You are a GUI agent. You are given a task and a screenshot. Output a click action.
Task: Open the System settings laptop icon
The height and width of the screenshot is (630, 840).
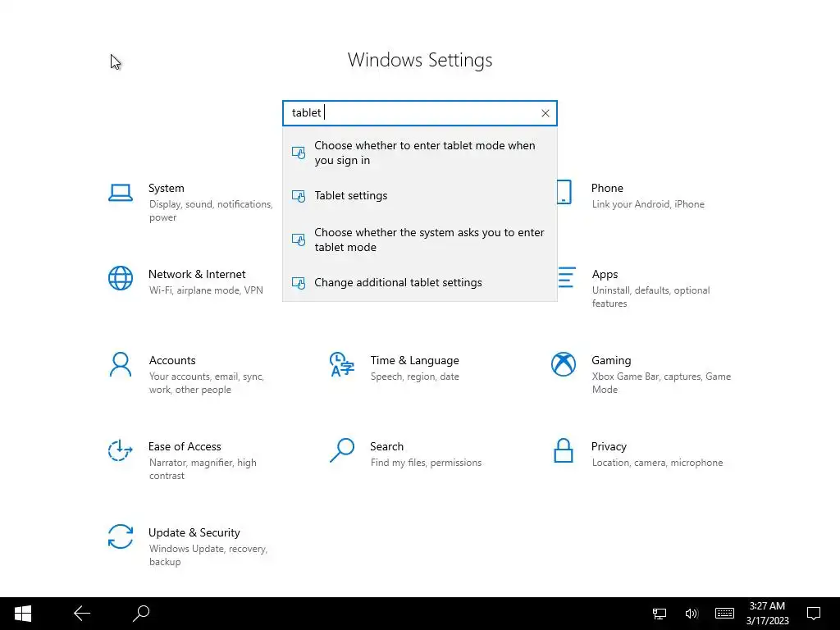(x=121, y=193)
